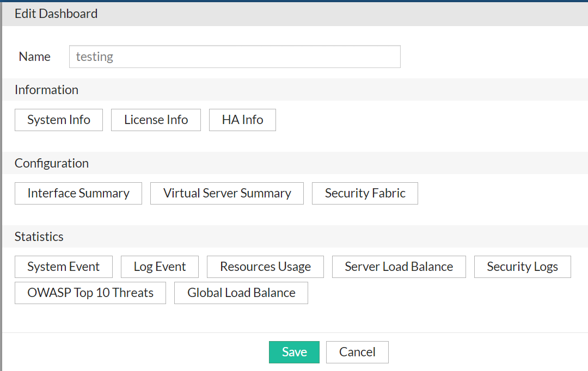
Task: Click the Information section header
Action: pyautogui.click(x=46, y=90)
